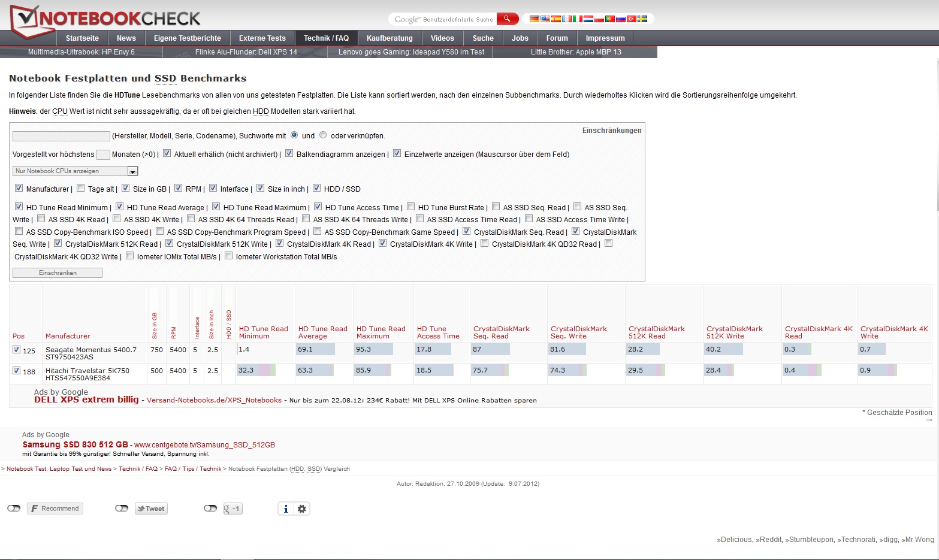Open 'Flinke Alu-Flunder: Dell XPS 14' article
Screen dimensions: 939x560
point(246,52)
